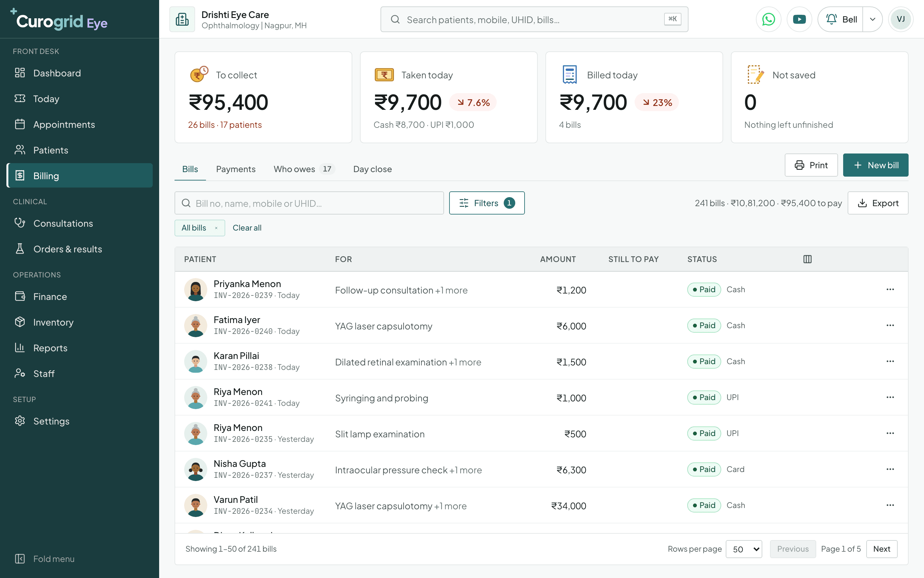Click the Print button
Screen dimensions: 924x578
coord(811,165)
